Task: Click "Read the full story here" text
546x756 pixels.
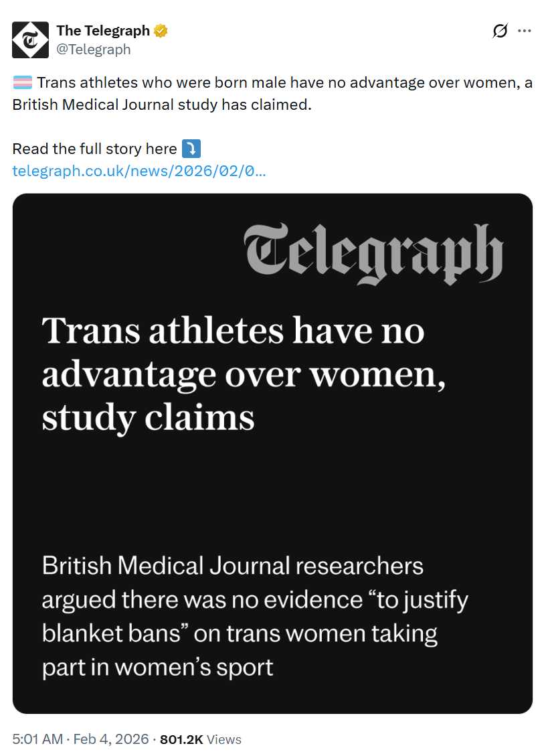Action: [94, 149]
